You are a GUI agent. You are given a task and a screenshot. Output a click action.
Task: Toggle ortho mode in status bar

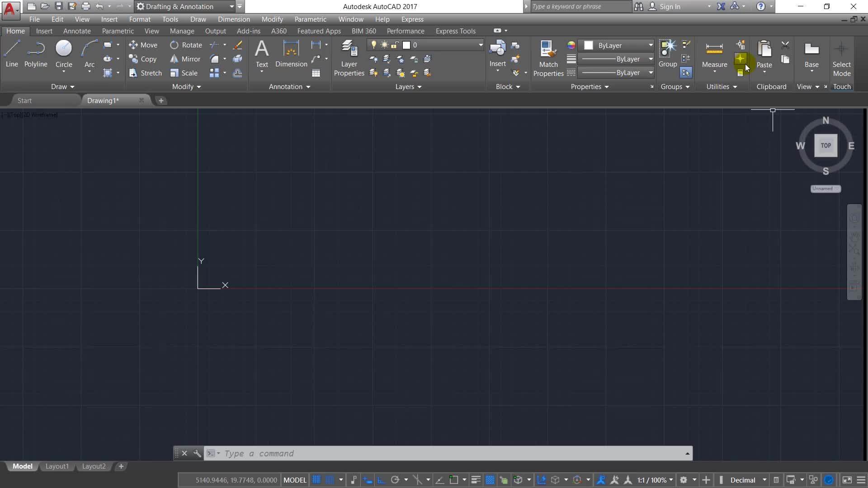coord(381,480)
